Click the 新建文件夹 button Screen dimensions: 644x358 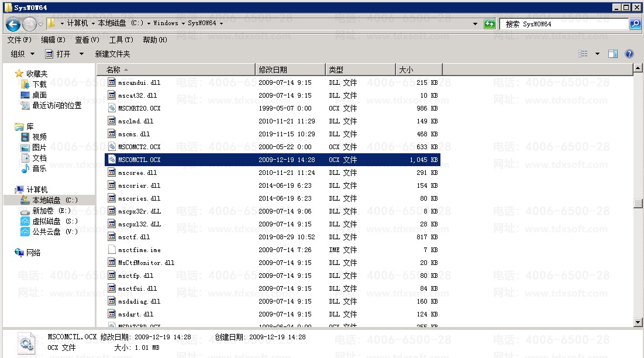point(112,54)
